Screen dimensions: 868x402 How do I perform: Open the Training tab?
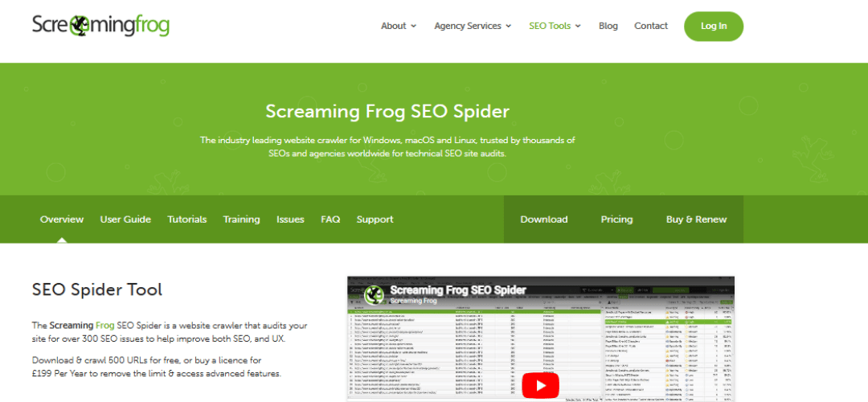(x=241, y=219)
